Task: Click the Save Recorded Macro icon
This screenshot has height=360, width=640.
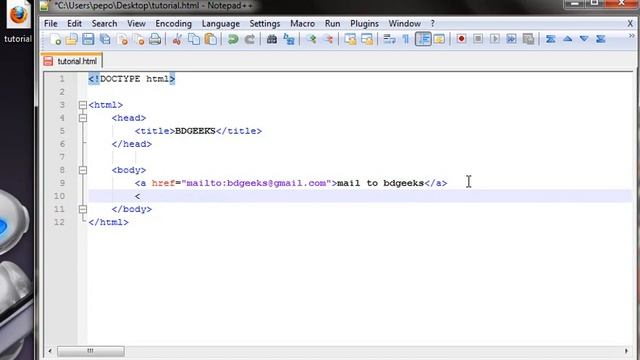Action: (528, 39)
